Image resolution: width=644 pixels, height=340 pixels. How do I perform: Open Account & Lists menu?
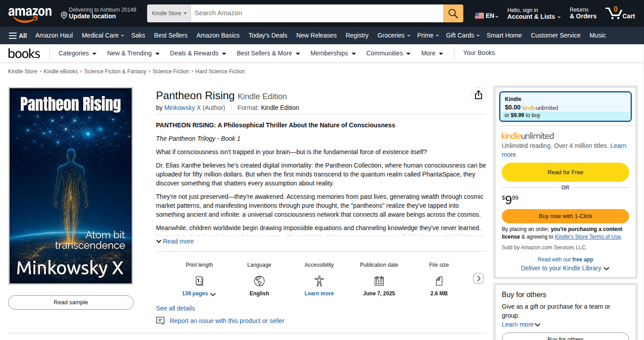[x=534, y=13]
